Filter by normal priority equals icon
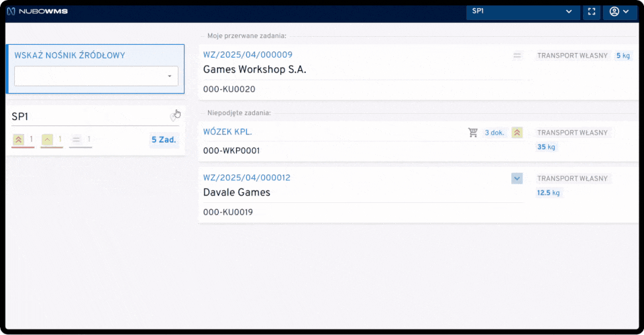The height and width of the screenshot is (335, 644). coord(76,140)
